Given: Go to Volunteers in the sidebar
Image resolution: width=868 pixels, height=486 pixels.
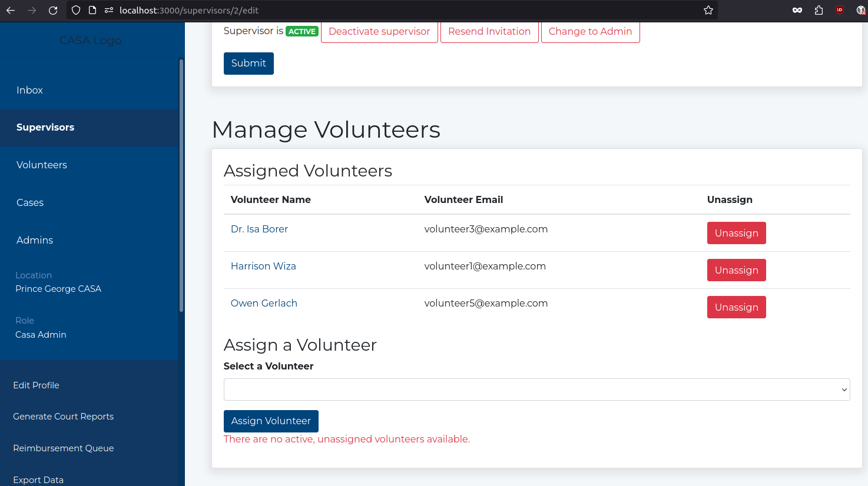Looking at the screenshot, I should point(42,165).
